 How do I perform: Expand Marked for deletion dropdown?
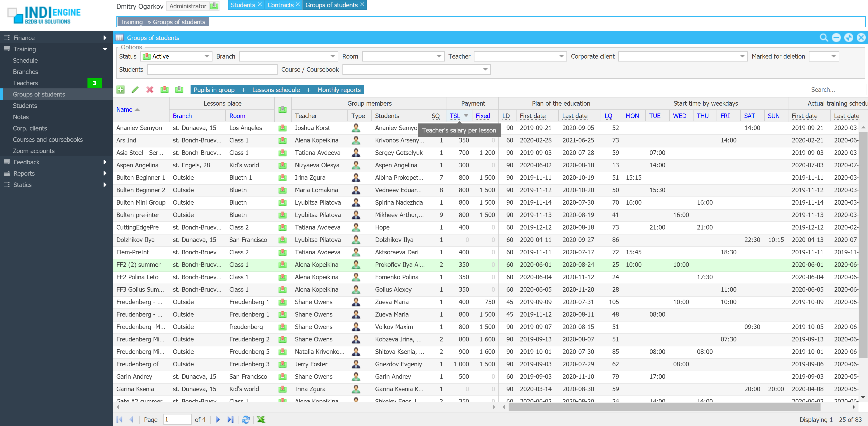[x=833, y=56]
